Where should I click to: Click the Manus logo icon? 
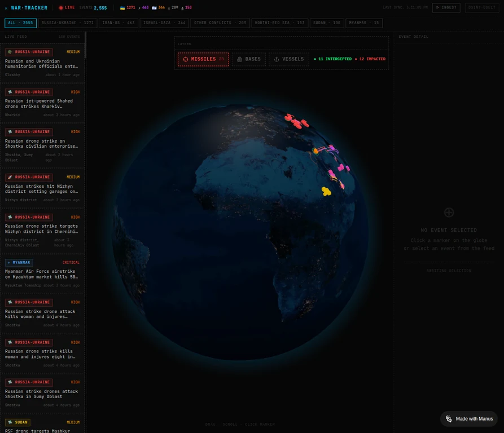(449, 418)
